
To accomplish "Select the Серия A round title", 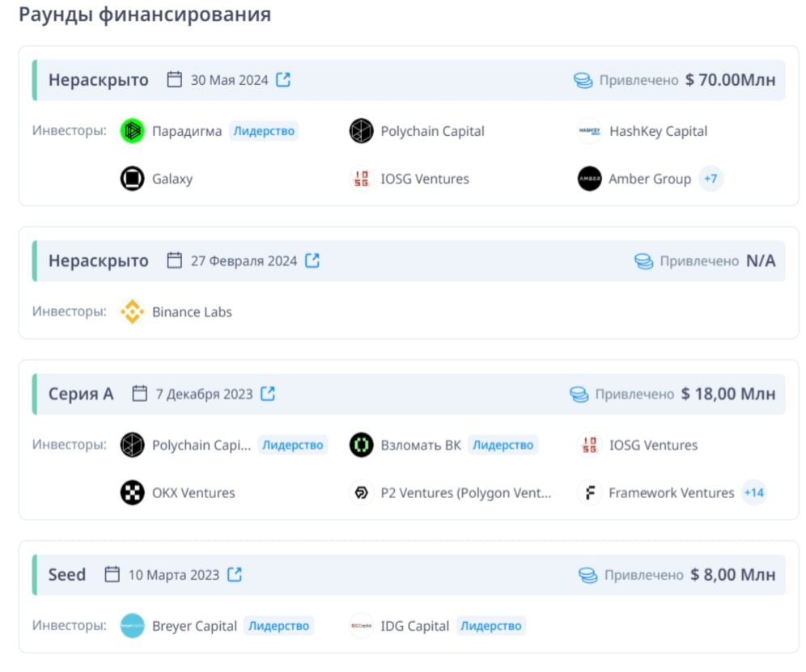I will [81, 394].
